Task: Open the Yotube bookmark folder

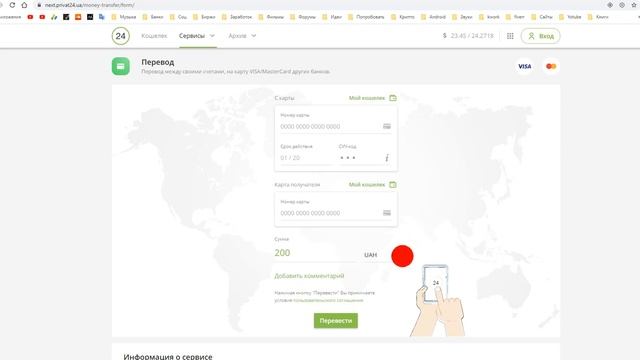Action: (570, 17)
